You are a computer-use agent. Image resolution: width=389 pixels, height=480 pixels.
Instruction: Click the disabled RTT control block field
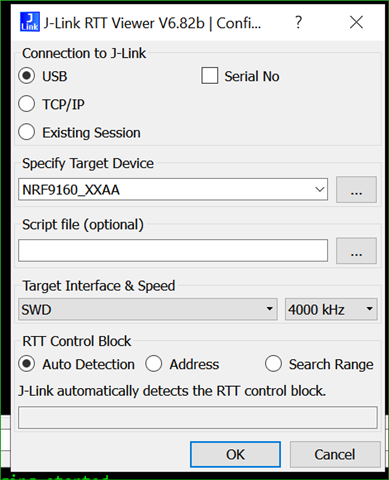198,417
